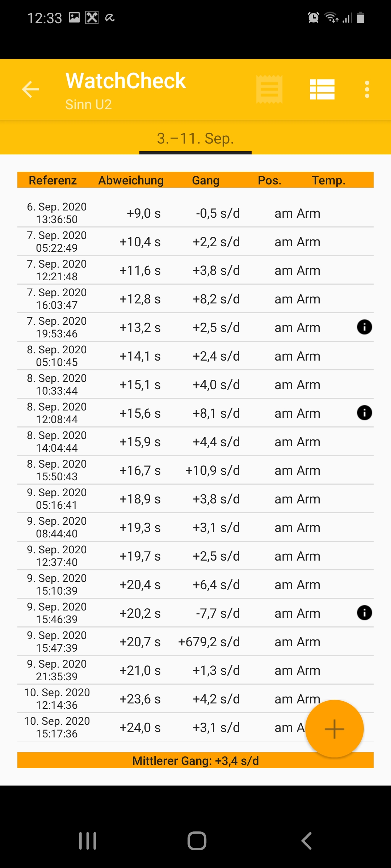391x868 pixels.
Task: Open the recent apps navigation button
Action: tap(88, 841)
